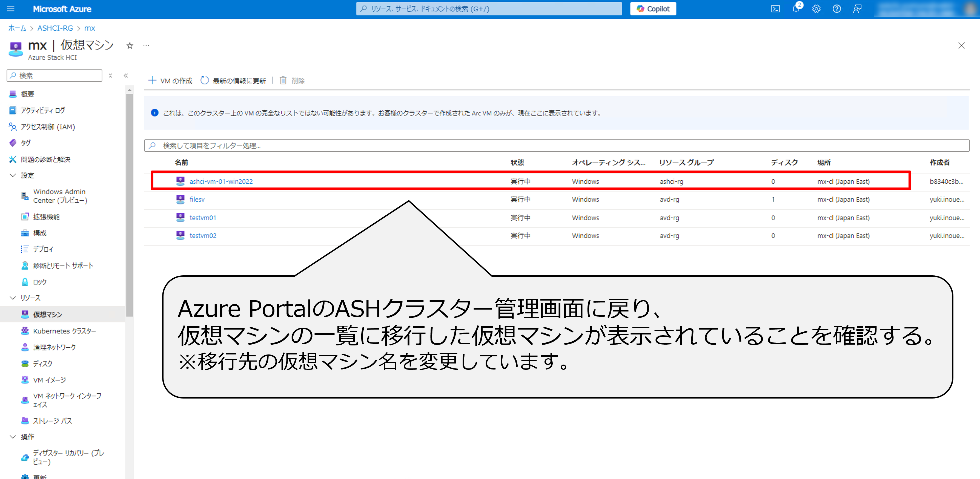Screen dimensions: 980x479
Task: Open the アクティビティ ログ menu item
Action: (x=43, y=110)
